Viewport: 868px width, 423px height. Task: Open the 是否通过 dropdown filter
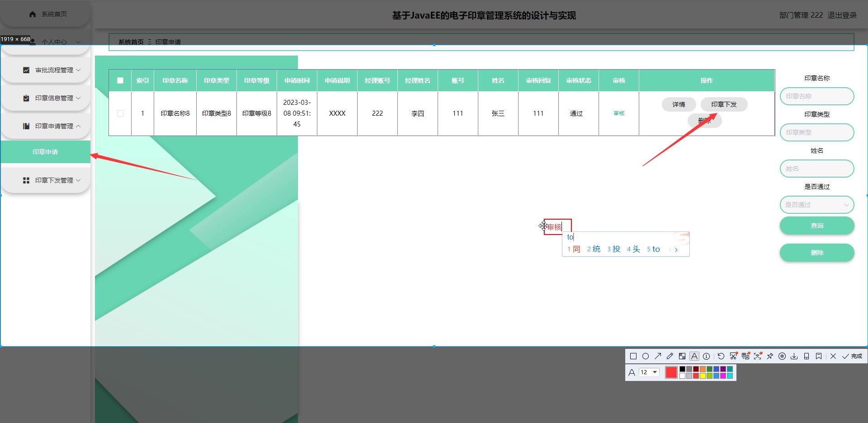pyautogui.click(x=817, y=205)
